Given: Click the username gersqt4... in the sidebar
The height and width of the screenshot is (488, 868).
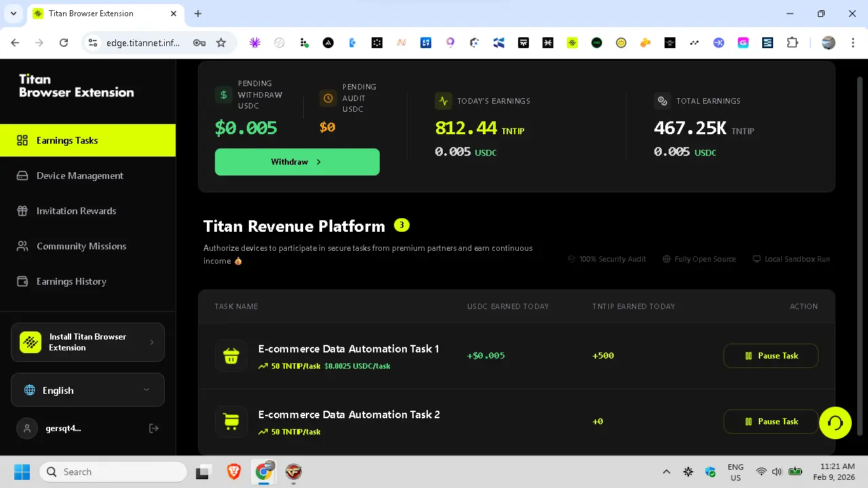Looking at the screenshot, I should [x=63, y=428].
